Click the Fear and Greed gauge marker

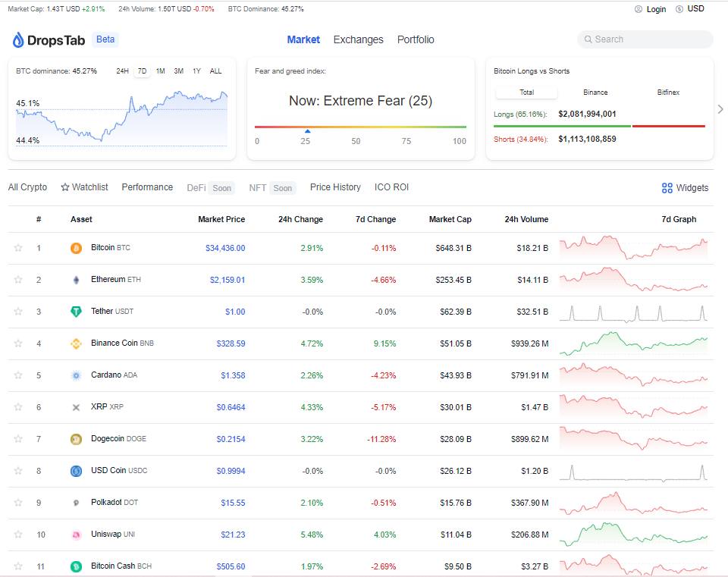(307, 131)
